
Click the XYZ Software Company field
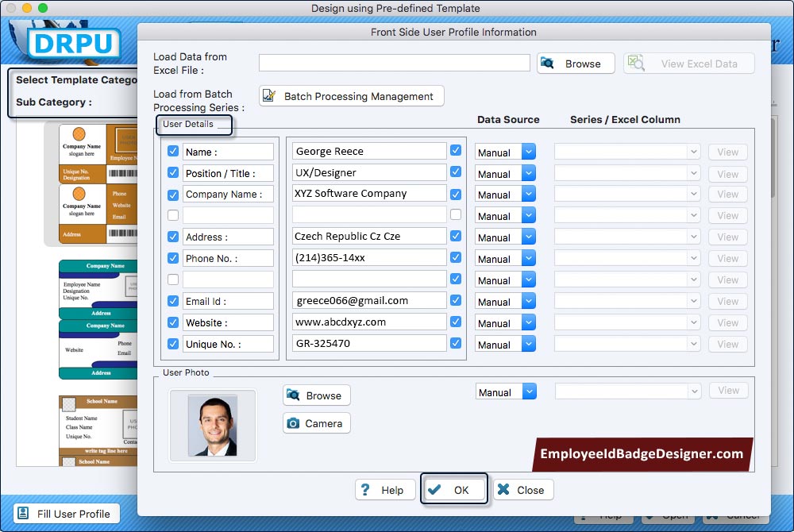[x=369, y=193]
